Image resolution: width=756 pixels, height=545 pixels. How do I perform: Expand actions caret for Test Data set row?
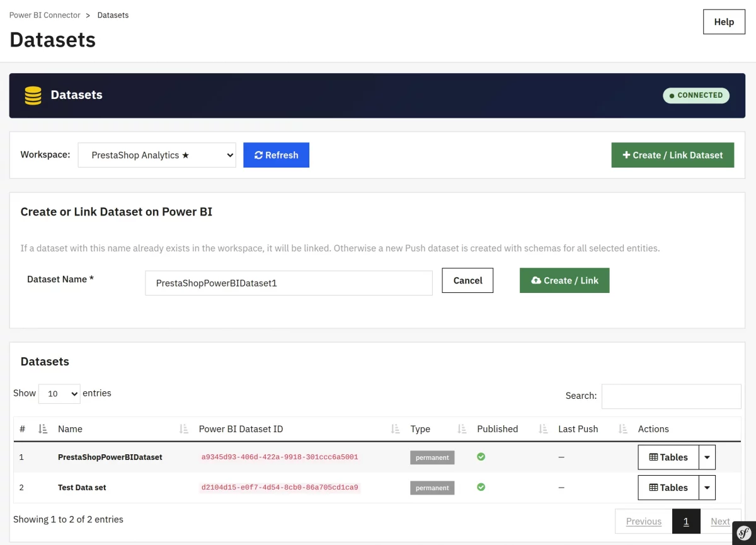[x=707, y=488]
